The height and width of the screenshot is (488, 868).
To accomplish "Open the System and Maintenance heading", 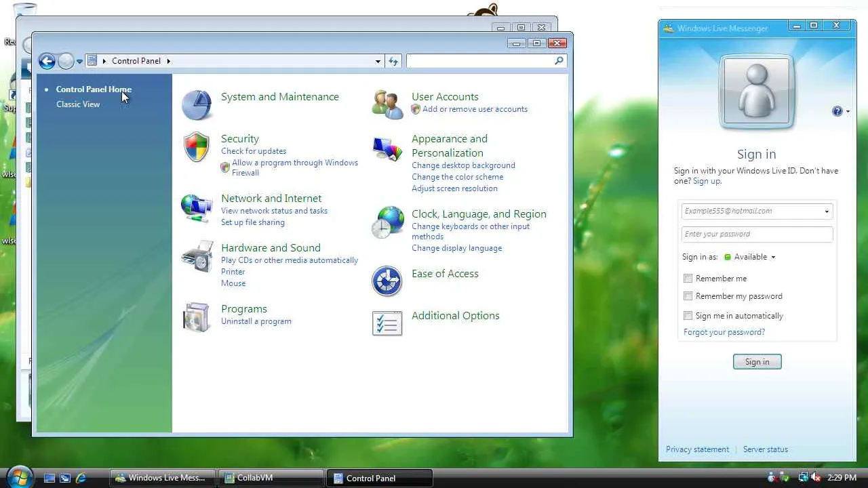I will click(280, 97).
